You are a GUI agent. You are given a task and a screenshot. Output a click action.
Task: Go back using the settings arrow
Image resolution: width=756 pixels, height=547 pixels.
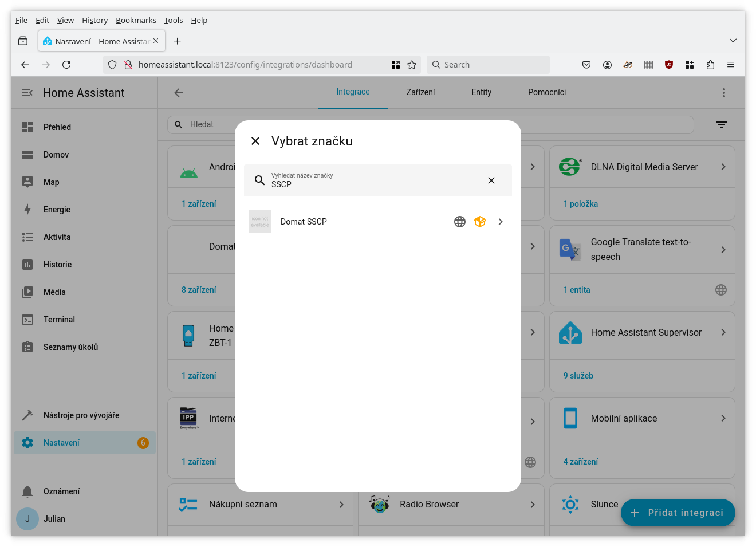179,93
